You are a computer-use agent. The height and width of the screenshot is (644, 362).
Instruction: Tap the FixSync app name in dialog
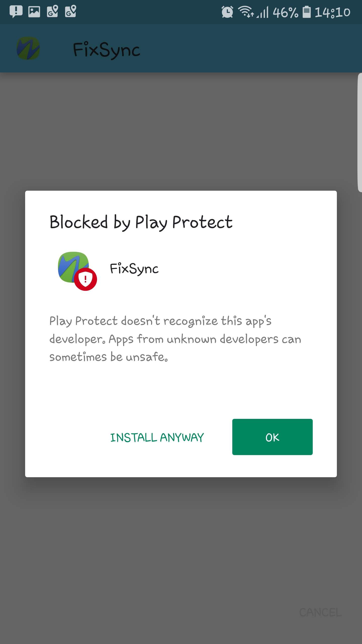[134, 269]
